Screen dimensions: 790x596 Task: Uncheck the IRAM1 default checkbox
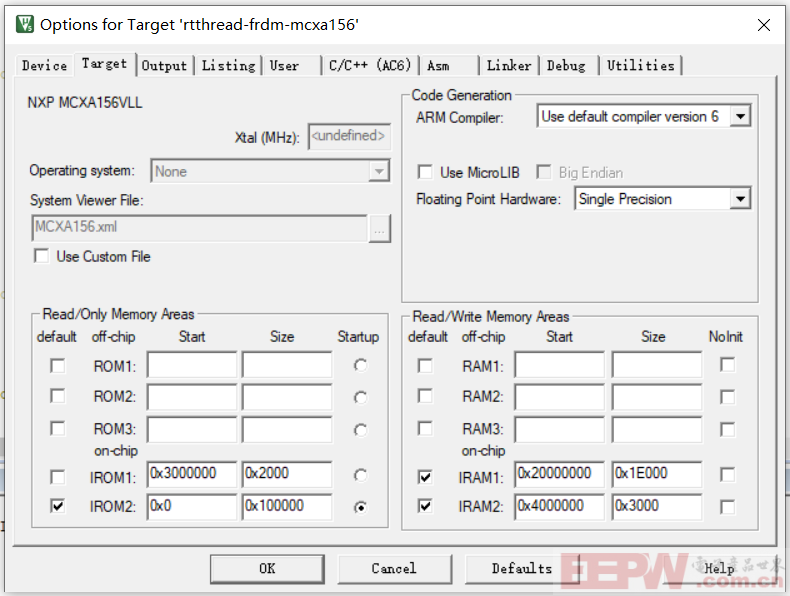pos(425,477)
